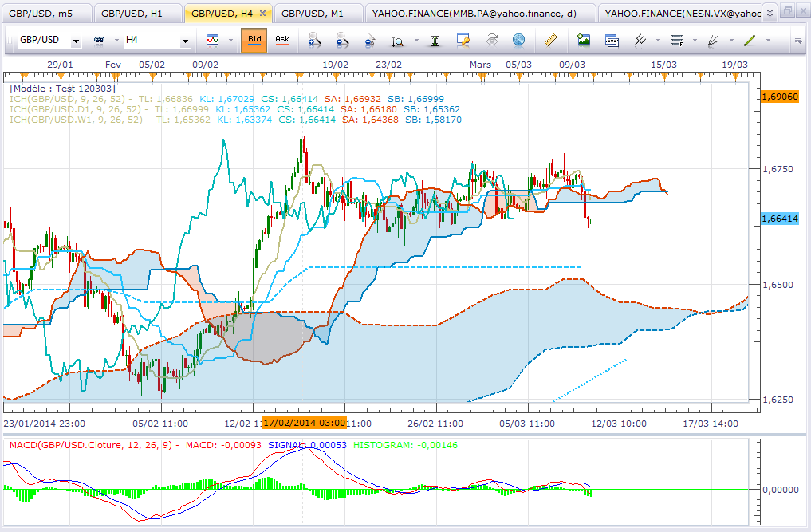Expand the chart type dropdown arrow

230,41
